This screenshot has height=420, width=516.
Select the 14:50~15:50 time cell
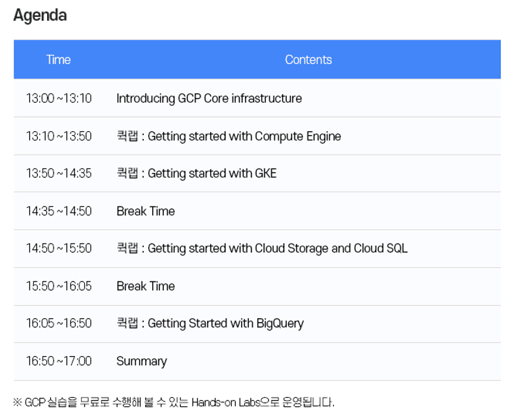[59, 248]
